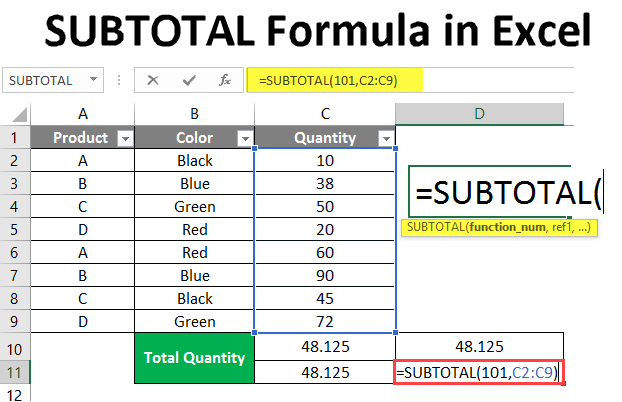Select the Blue cell in row 3

194,184
